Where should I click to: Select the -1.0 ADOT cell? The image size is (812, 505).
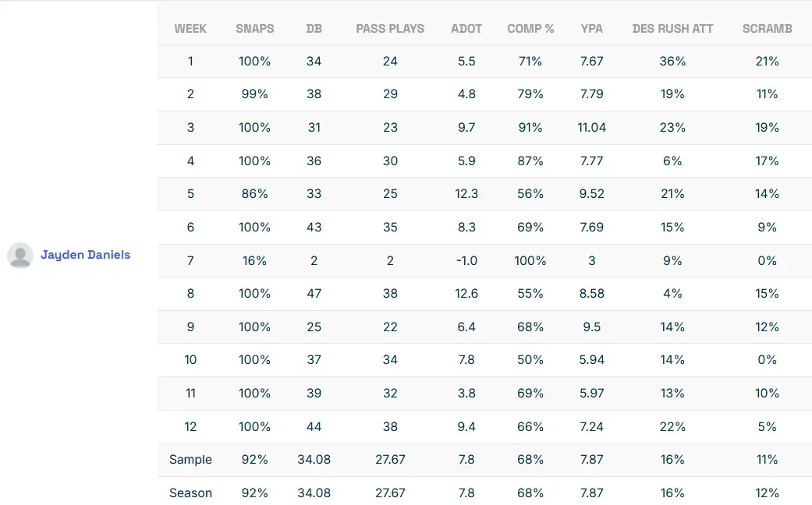466,261
